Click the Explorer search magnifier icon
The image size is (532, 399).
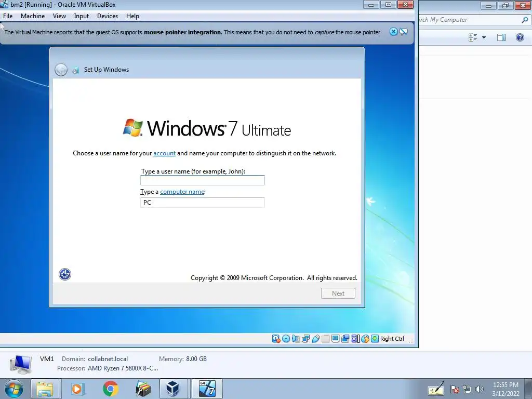(x=525, y=20)
